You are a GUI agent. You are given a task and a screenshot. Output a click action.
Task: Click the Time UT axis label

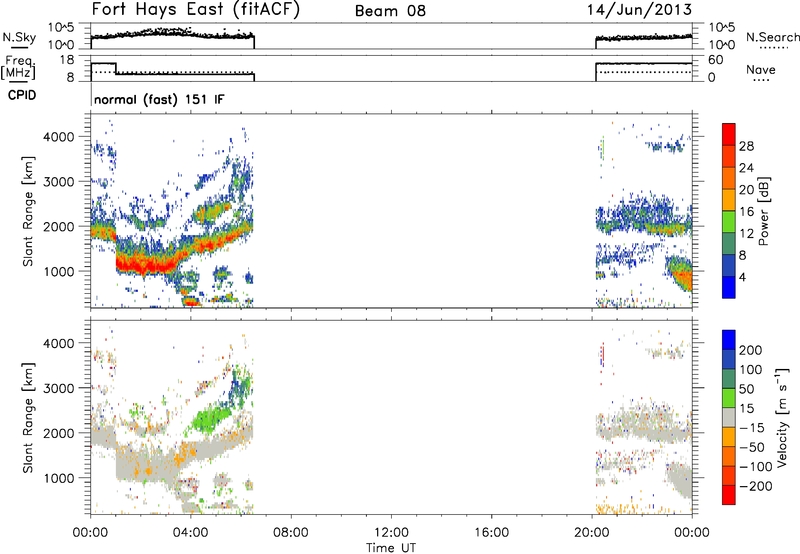click(391, 548)
